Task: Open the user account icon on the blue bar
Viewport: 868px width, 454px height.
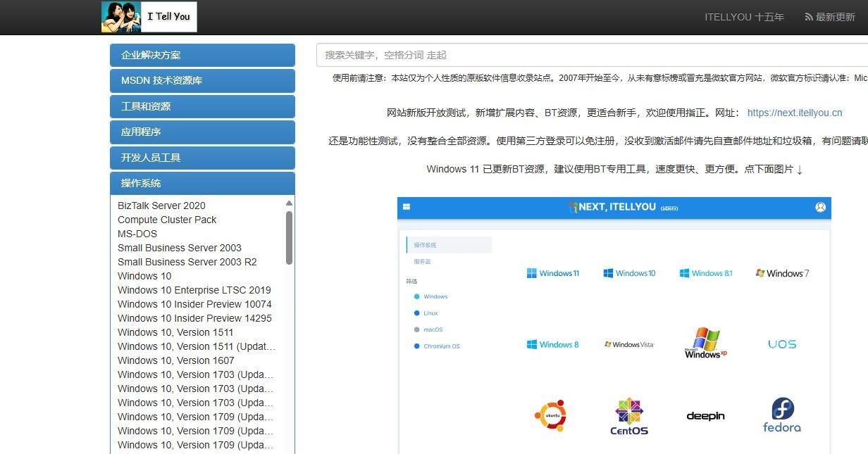Action: pyautogui.click(x=821, y=207)
